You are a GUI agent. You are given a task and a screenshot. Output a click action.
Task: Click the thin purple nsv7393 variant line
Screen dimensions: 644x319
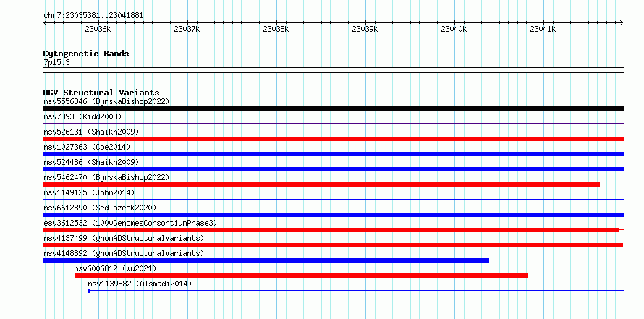pyautogui.click(x=333, y=123)
